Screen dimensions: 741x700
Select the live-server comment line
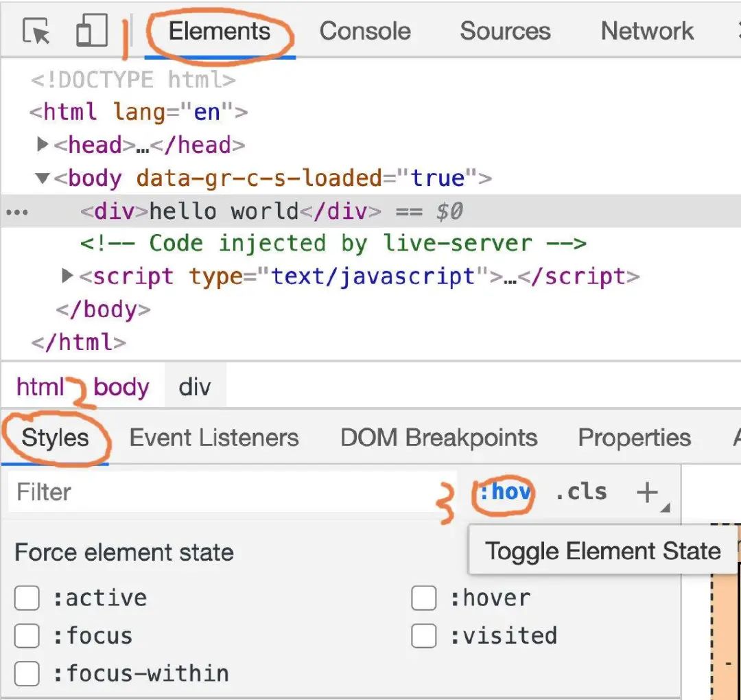(x=333, y=244)
